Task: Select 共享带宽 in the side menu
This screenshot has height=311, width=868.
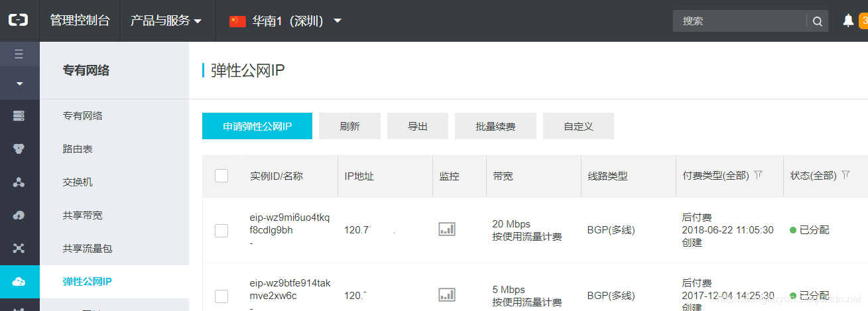Action: pos(82,216)
